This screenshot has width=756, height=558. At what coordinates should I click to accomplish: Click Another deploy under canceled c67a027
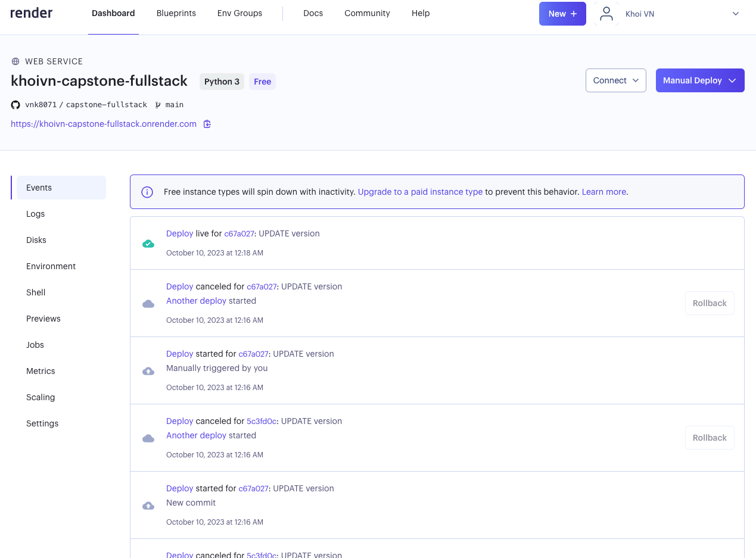[x=197, y=301]
